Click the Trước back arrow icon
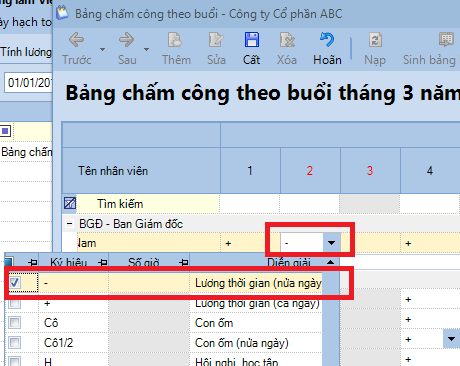Viewport: 460px width, 366px height. (x=76, y=40)
